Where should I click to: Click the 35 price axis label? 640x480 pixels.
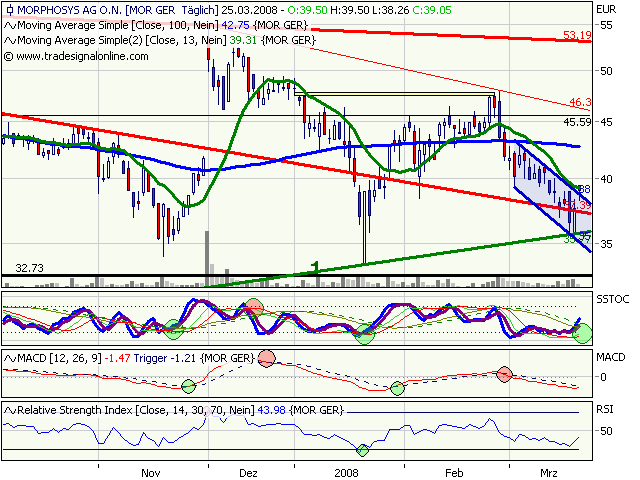click(x=606, y=244)
